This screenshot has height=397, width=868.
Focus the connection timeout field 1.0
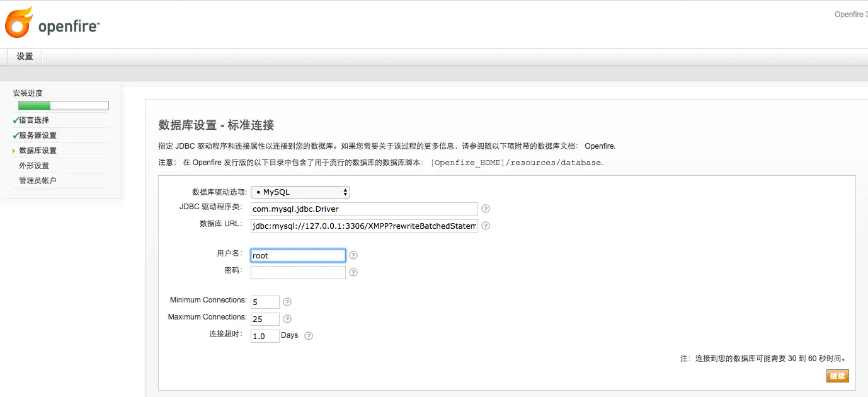pos(265,336)
